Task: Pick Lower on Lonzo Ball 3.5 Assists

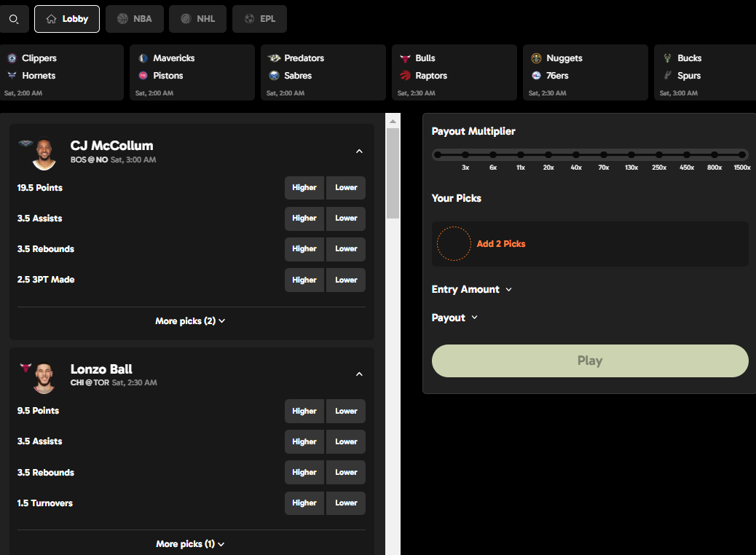Action: [346, 441]
